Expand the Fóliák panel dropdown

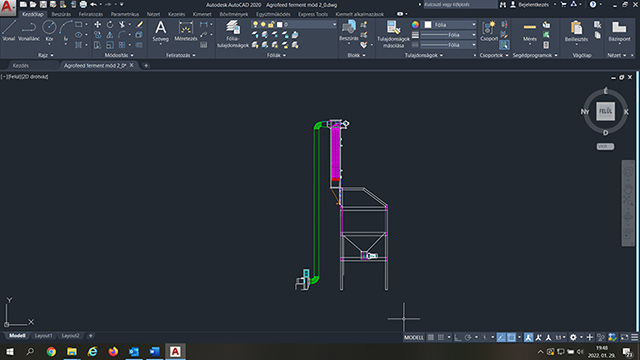tap(276, 55)
